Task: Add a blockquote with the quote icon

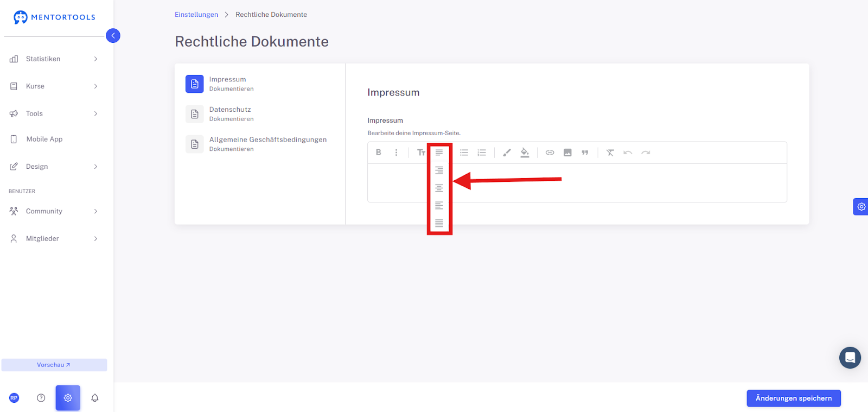Action: pyautogui.click(x=585, y=153)
